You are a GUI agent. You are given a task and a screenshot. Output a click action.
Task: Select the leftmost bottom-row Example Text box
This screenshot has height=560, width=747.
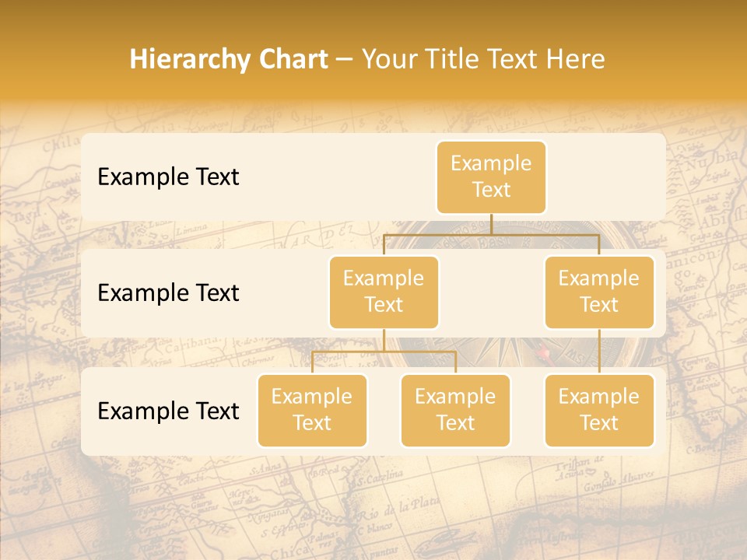[x=312, y=410]
